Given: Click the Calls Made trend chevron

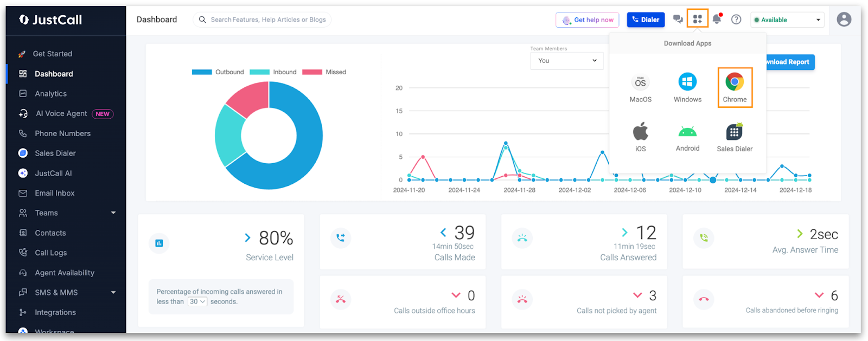Looking at the screenshot, I should [443, 233].
